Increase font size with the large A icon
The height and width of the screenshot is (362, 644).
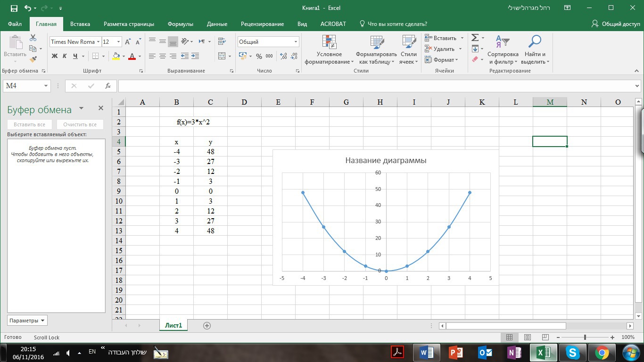pos(128,42)
